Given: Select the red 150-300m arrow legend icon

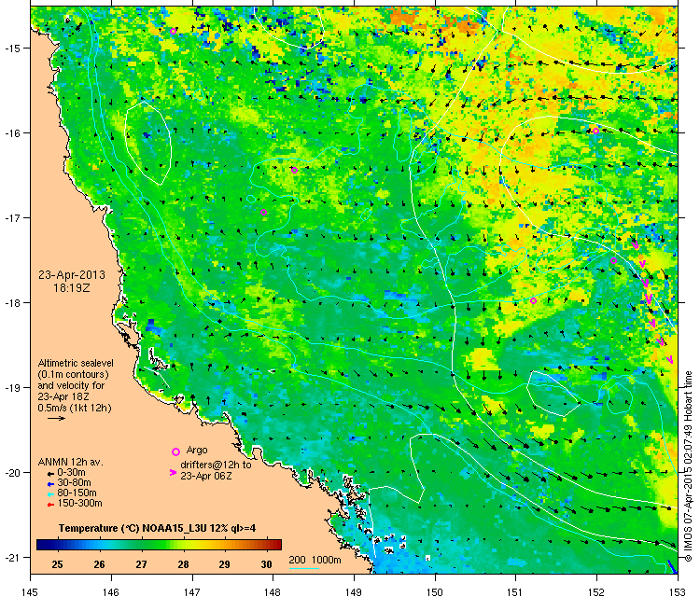Looking at the screenshot, I should coord(50,505).
